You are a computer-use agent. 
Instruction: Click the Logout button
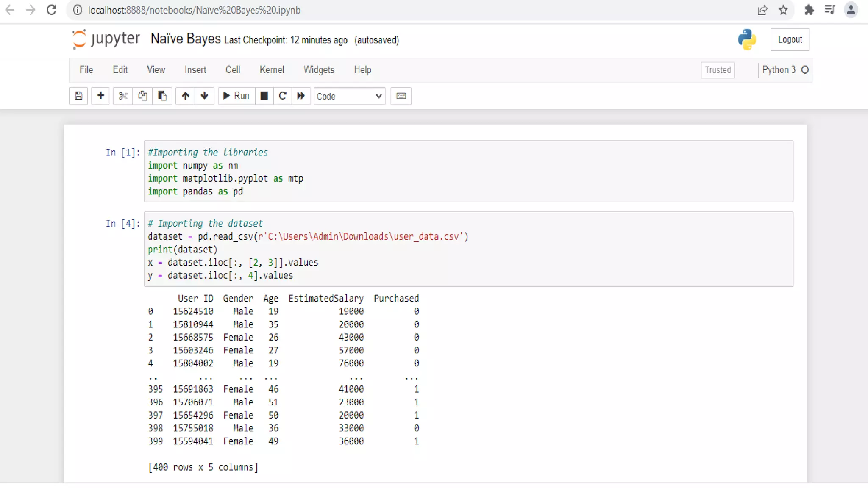pyautogui.click(x=790, y=39)
